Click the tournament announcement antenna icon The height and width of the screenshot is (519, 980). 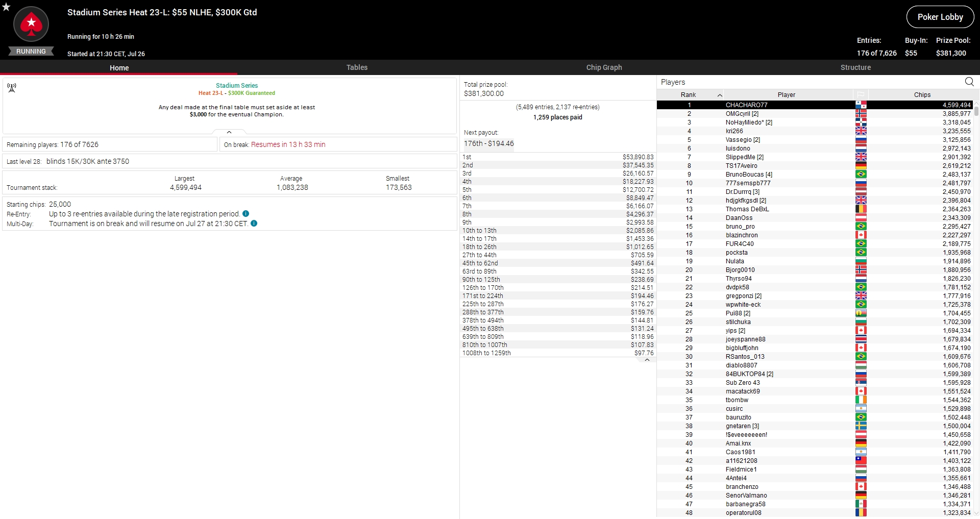[12, 88]
